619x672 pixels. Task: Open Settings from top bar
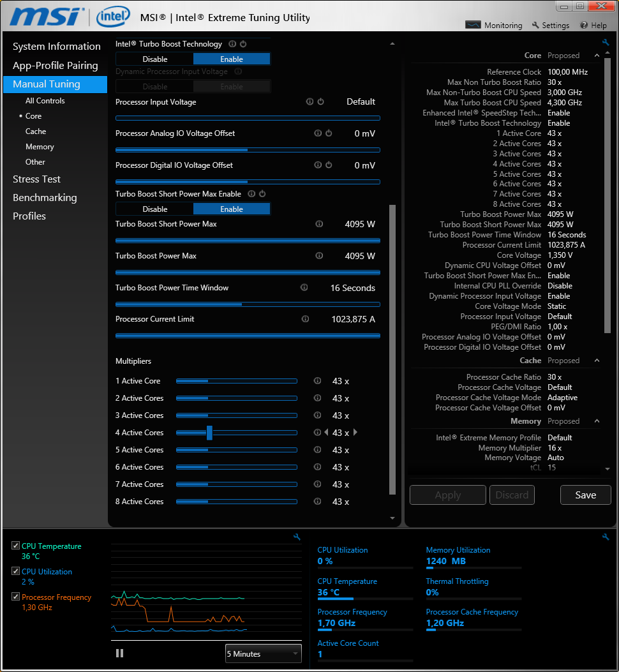[x=551, y=26]
